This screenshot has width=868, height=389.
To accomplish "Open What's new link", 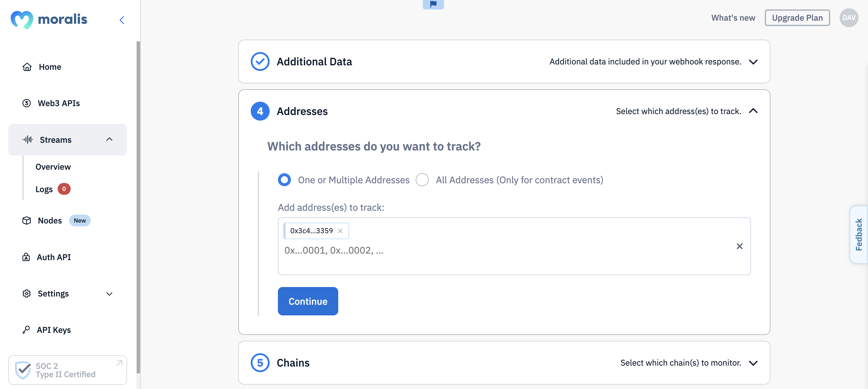I will pyautogui.click(x=733, y=18).
